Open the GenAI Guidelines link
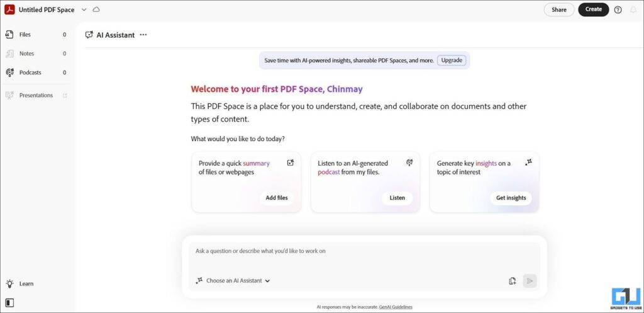The width and height of the screenshot is (644, 313). (x=396, y=307)
